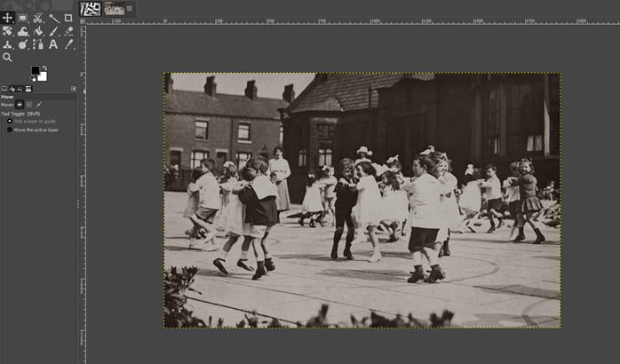The height and width of the screenshot is (364, 620).
Task: Choose Pick a layer or guide option
Action: (x=31, y=122)
